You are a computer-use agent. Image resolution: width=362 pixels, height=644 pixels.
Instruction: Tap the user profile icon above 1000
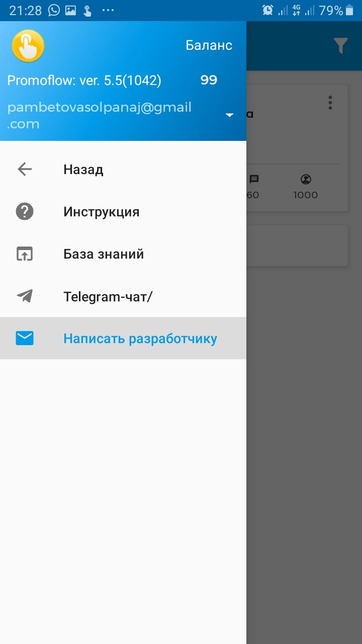pyautogui.click(x=306, y=179)
